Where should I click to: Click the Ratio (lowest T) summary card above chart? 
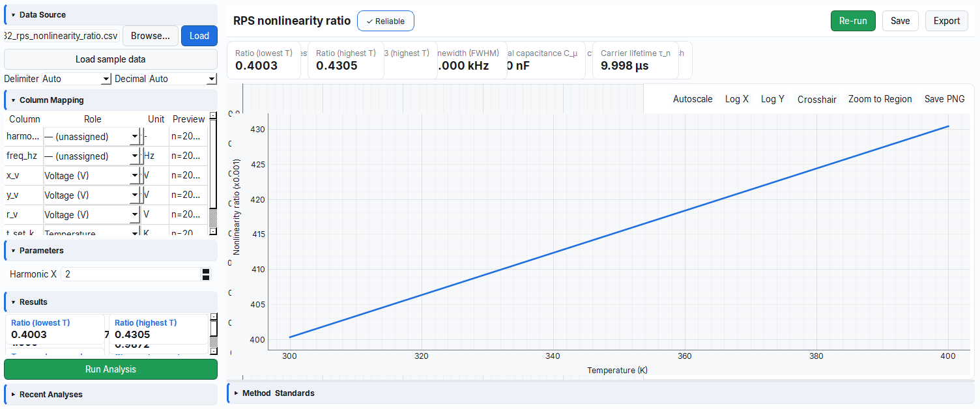click(264, 60)
